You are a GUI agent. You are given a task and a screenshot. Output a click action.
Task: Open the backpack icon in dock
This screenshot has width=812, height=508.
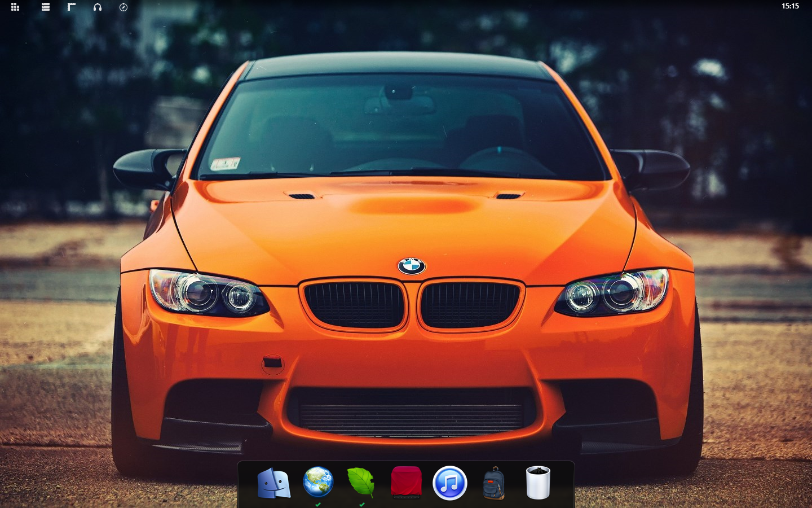point(494,483)
